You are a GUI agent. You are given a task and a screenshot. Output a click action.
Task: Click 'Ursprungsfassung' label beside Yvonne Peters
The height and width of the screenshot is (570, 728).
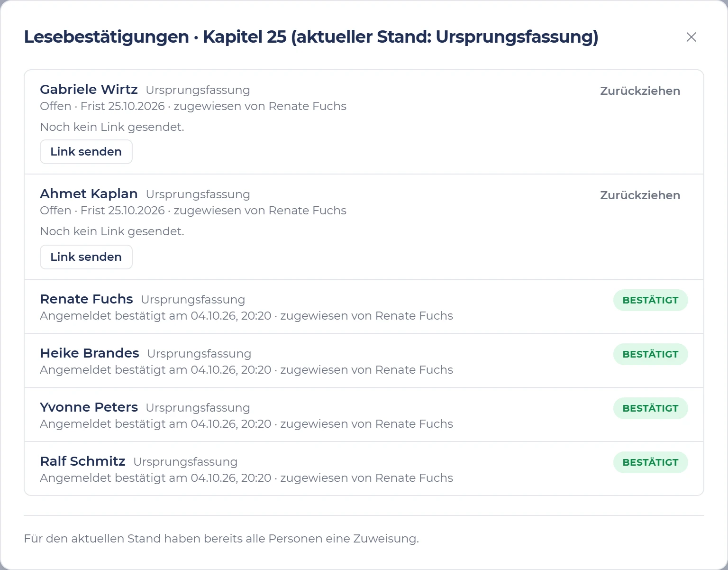(198, 408)
